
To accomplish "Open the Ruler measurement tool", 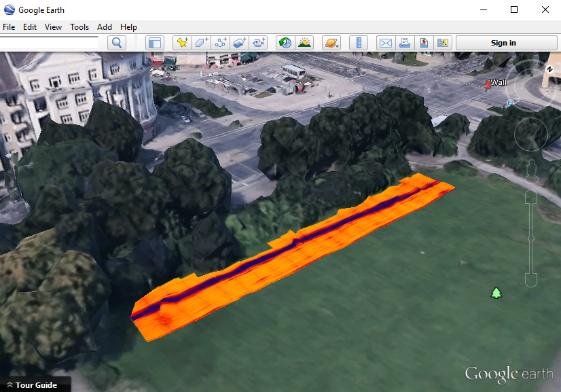I will tap(359, 42).
